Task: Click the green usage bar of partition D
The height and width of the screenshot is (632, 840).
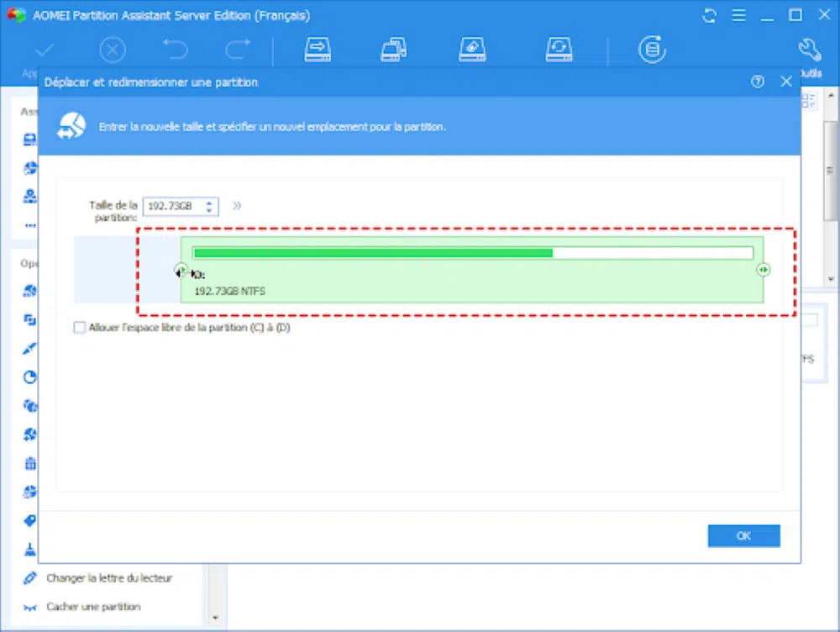Action: tap(473, 253)
